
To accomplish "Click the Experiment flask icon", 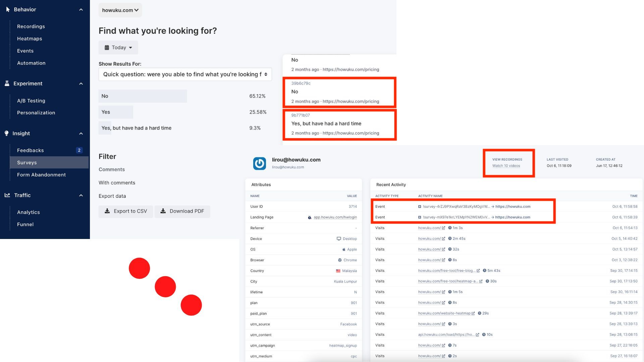I will click(x=7, y=83).
